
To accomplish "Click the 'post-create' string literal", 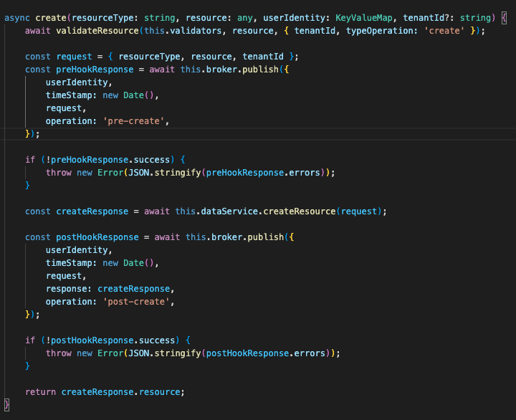I will [136, 302].
